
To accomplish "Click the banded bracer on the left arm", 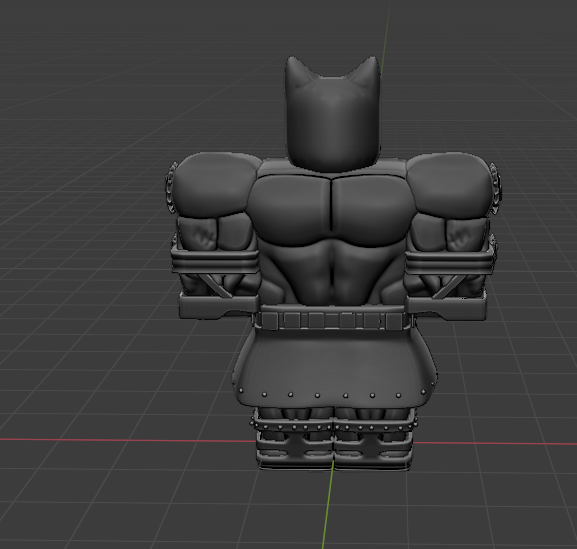I will pyautogui.click(x=215, y=262).
